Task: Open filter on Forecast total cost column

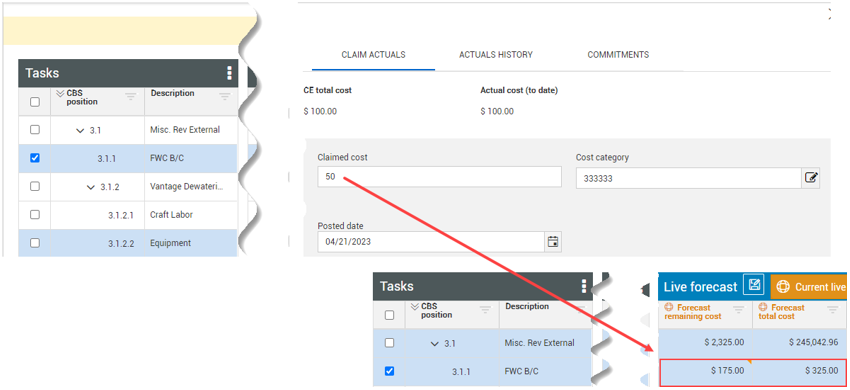Action: tap(833, 310)
